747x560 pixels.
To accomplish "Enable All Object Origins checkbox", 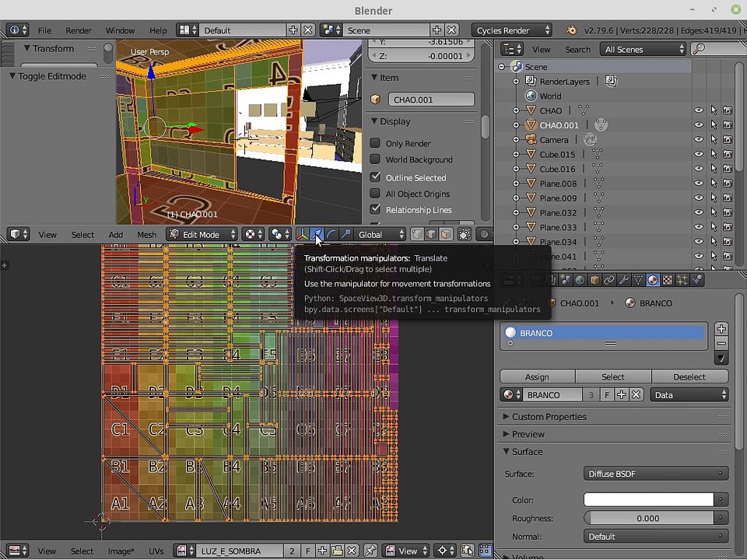I will coord(375,194).
